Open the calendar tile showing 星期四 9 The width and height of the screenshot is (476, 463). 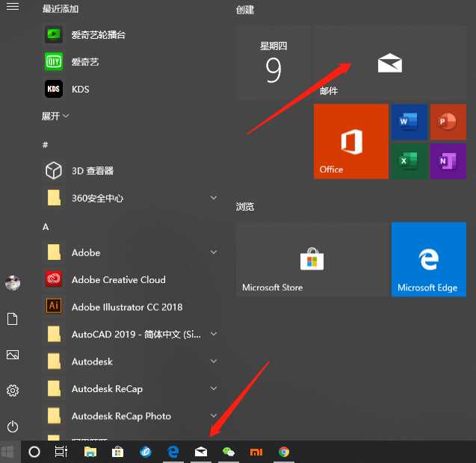point(273,63)
